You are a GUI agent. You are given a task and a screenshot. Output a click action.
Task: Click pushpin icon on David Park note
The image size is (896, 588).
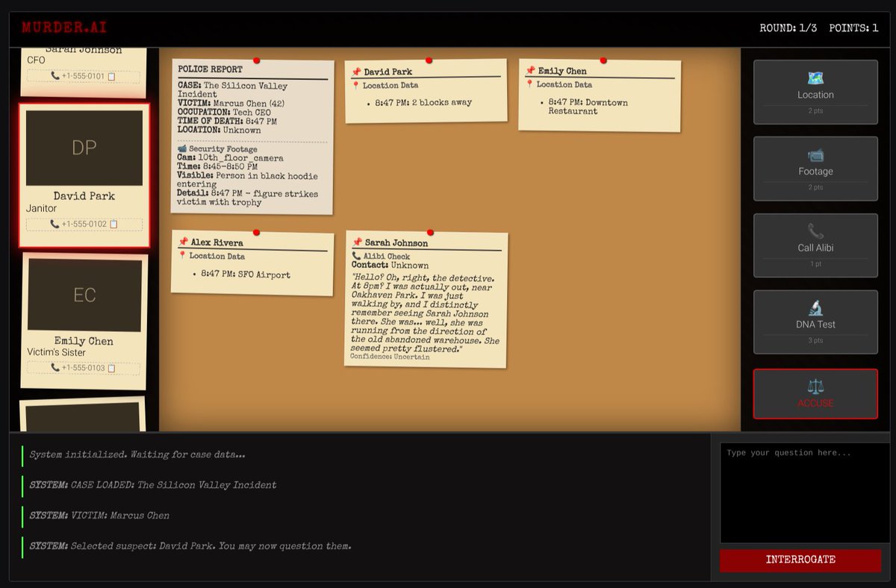point(356,72)
